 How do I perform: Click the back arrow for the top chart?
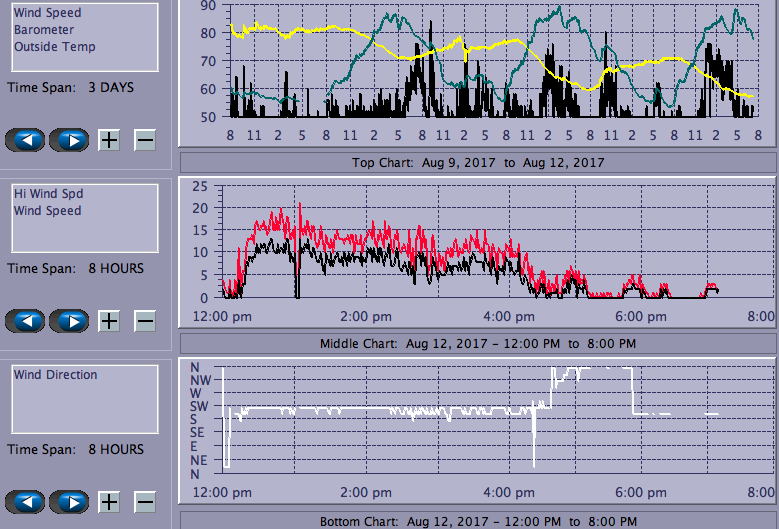coord(26,140)
